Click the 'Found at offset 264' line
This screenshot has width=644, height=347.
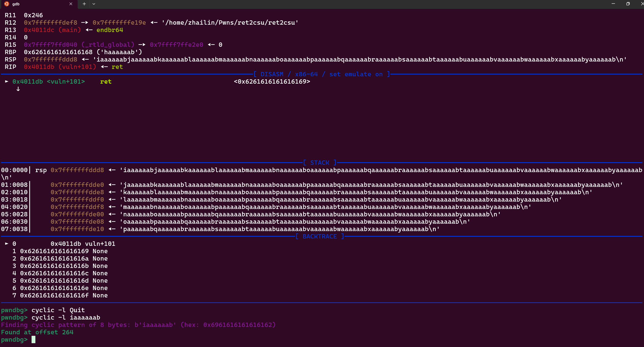[x=37, y=332]
